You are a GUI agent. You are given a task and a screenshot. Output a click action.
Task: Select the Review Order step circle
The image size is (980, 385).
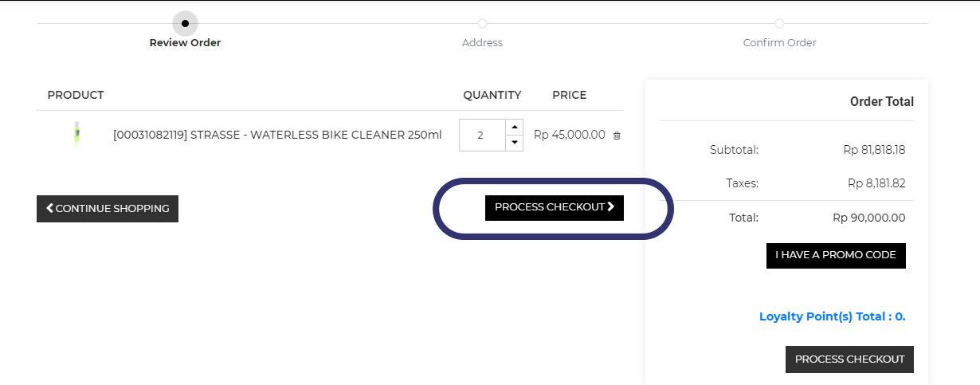(x=185, y=23)
